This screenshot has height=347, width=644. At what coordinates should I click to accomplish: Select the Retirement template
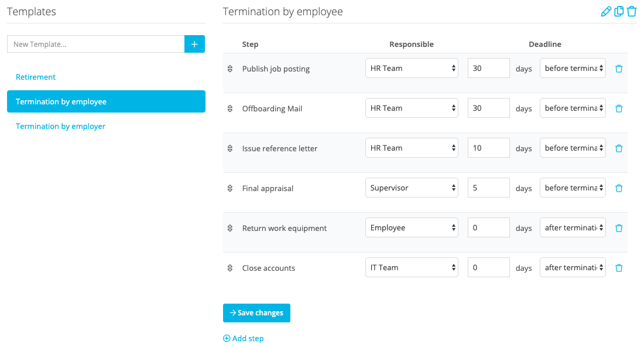pos(36,77)
